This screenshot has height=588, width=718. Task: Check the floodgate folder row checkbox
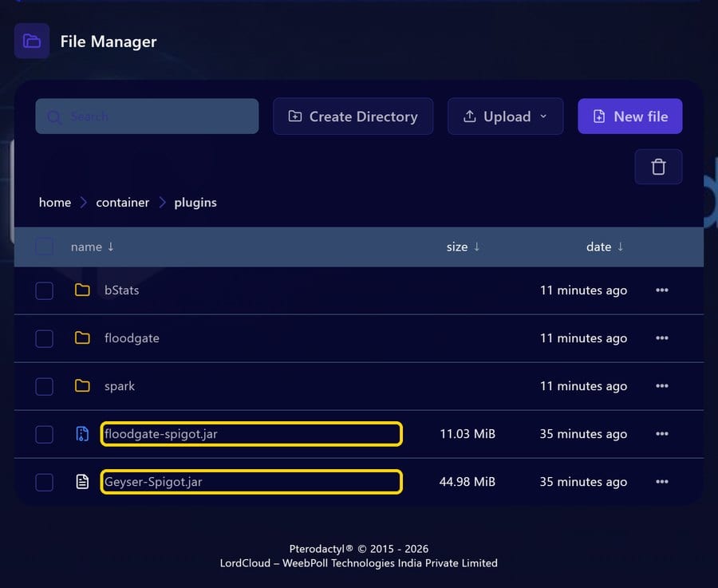(45, 338)
